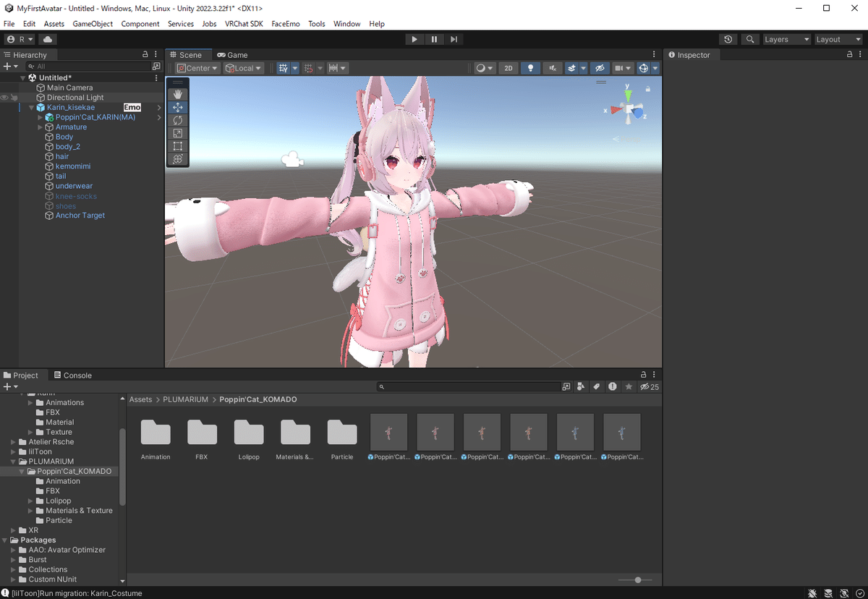
Task: Click the Project panel search field
Action: (469, 387)
